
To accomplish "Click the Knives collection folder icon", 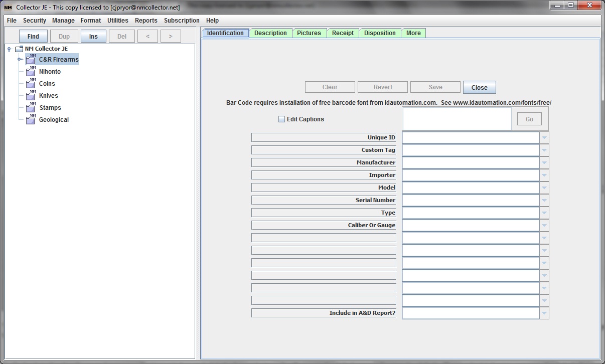I will [31, 96].
